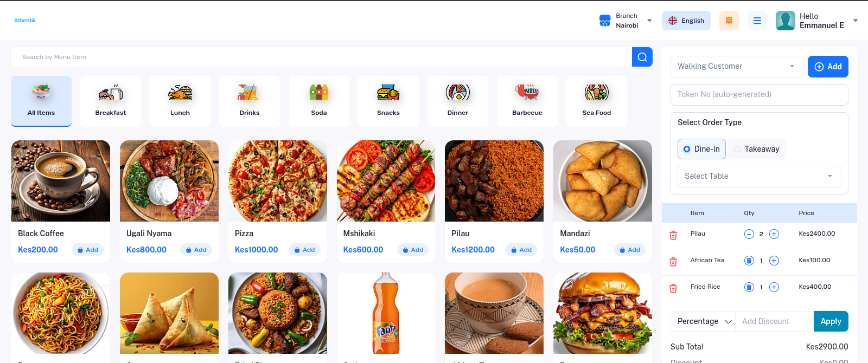Increase Fried Rice quantity by one
868x363 pixels.
click(774, 287)
